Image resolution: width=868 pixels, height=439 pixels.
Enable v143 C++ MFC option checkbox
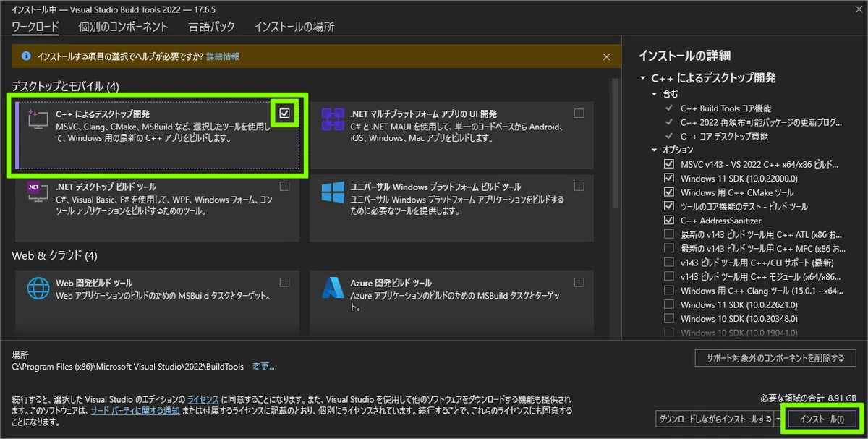tap(668, 248)
